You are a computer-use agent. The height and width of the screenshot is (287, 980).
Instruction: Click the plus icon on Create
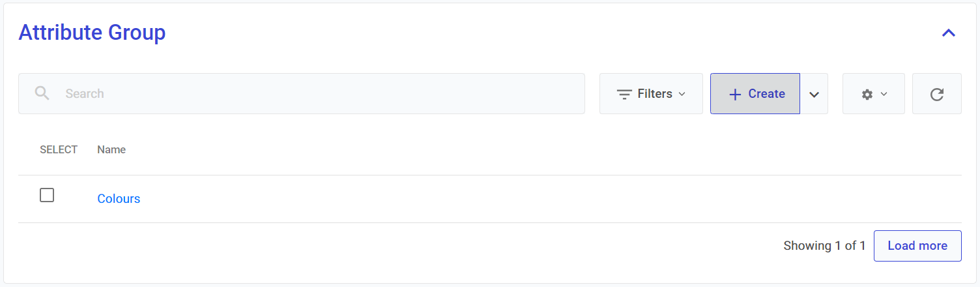pyautogui.click(x=735, y=94)
